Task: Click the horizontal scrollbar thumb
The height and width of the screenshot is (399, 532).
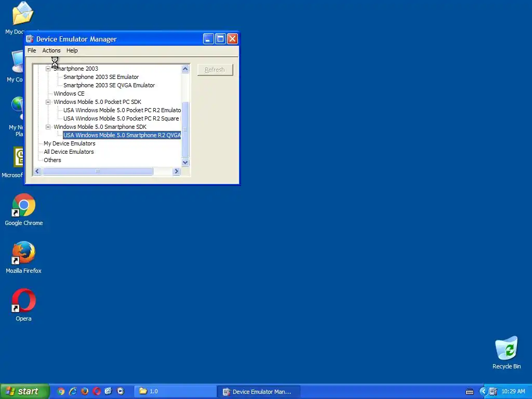Action: point(97,171)
